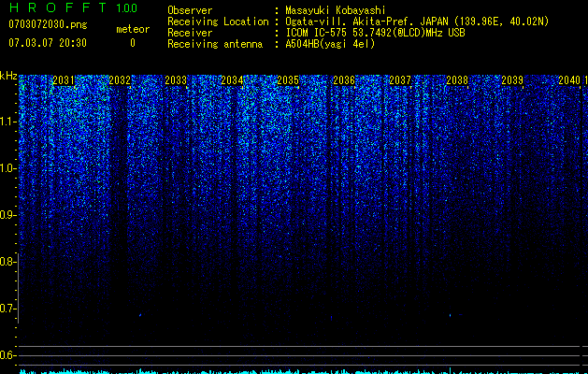Screen dimensions: 588x374
Task: Click the HROFFT title text
Action: pyautogui.click(x=58, y=7)
